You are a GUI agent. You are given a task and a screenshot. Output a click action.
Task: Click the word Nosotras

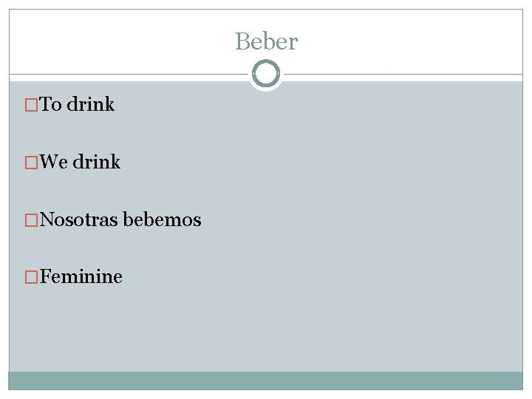point(79,219)
